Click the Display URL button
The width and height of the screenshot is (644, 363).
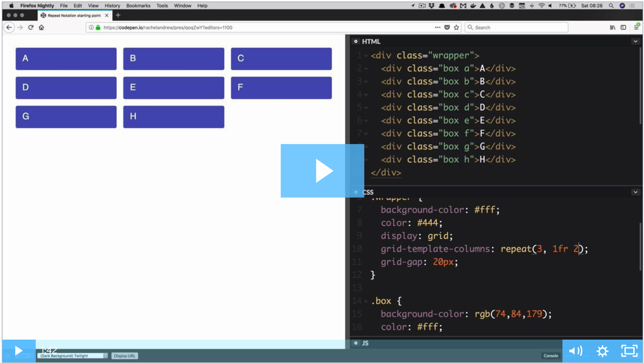pos(125,356)
